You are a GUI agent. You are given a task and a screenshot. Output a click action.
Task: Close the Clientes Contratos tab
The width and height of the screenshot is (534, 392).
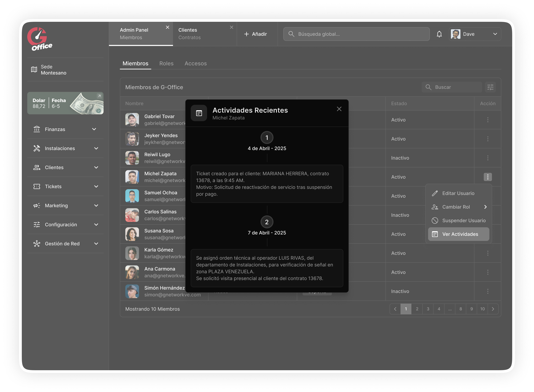(232, 27)
